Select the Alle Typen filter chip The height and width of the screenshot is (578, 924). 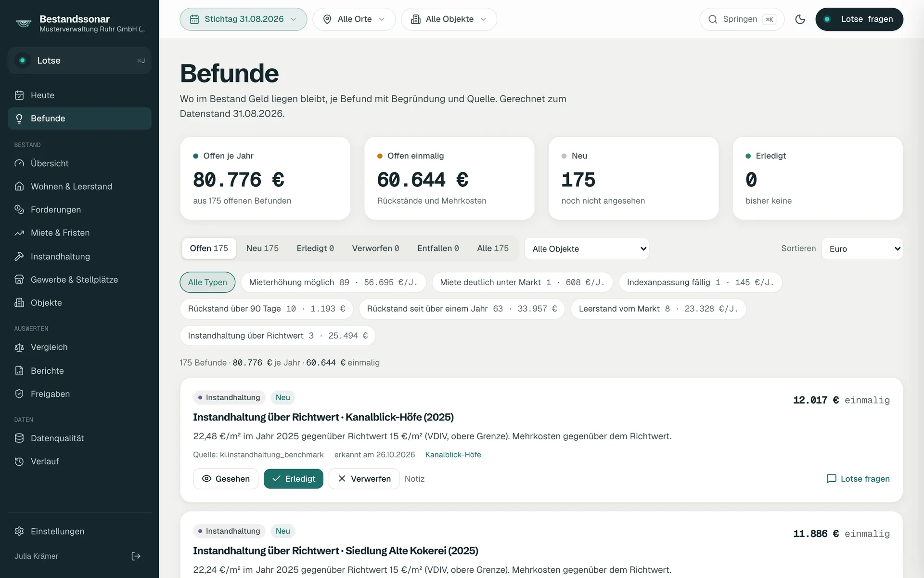click(x=207, y=282)
